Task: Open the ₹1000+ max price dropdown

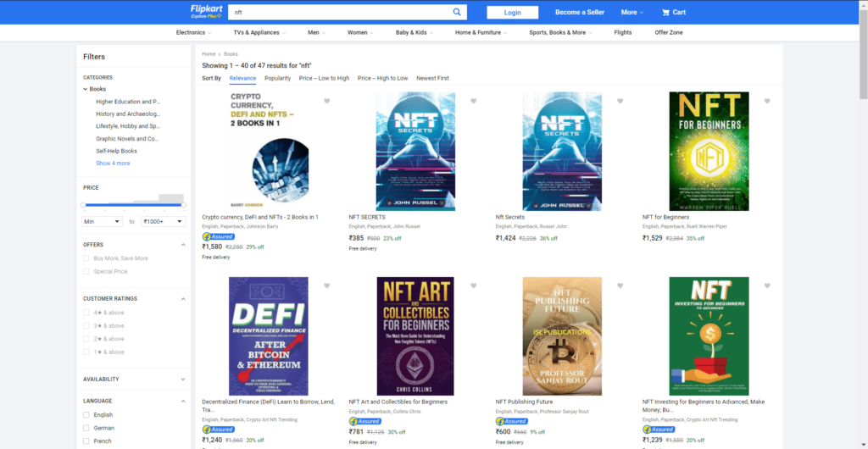Action: [x=163, y=222]
